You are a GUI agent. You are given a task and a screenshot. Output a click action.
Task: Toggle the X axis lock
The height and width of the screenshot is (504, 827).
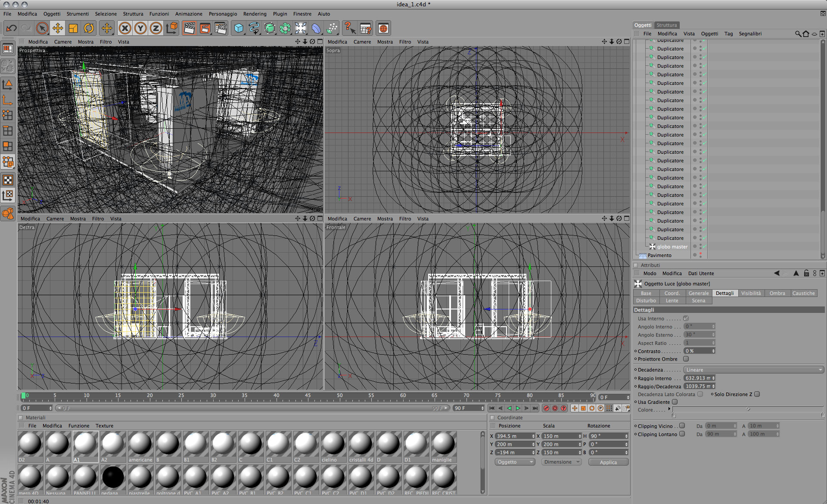pos(125,28)
